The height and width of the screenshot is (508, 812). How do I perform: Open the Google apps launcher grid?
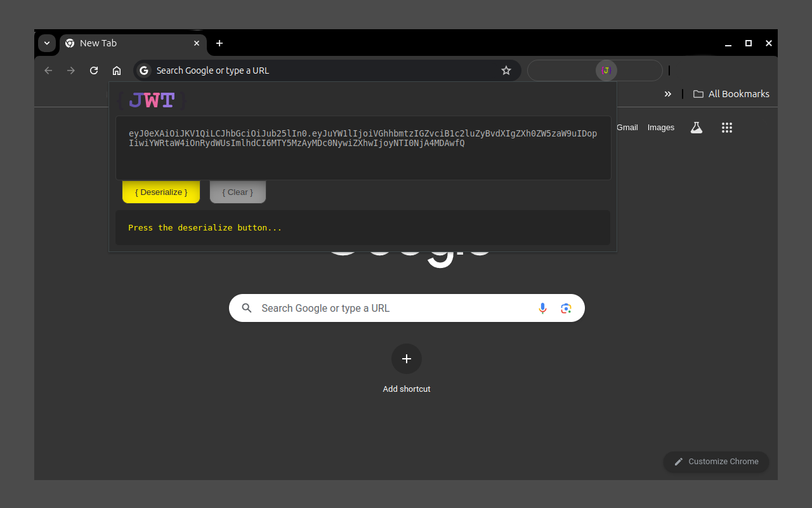726,128
